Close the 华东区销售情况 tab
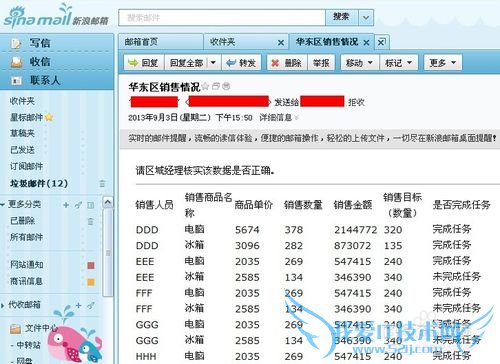 pos(366,43)
